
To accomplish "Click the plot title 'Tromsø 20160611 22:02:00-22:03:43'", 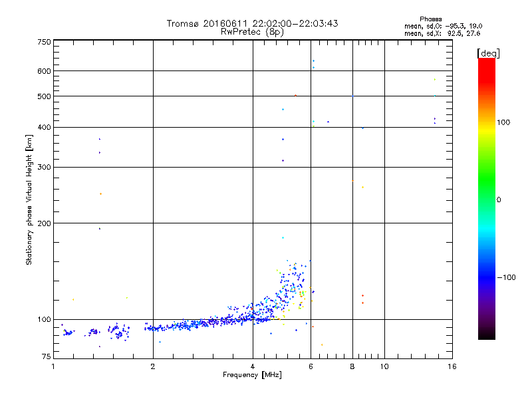I will tap(252, 23).
